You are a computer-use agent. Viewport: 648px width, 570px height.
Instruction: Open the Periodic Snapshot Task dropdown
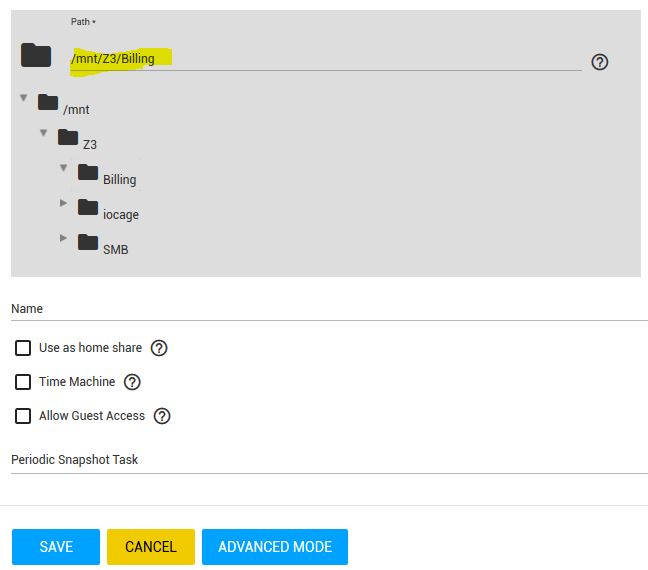pos(329,460)
